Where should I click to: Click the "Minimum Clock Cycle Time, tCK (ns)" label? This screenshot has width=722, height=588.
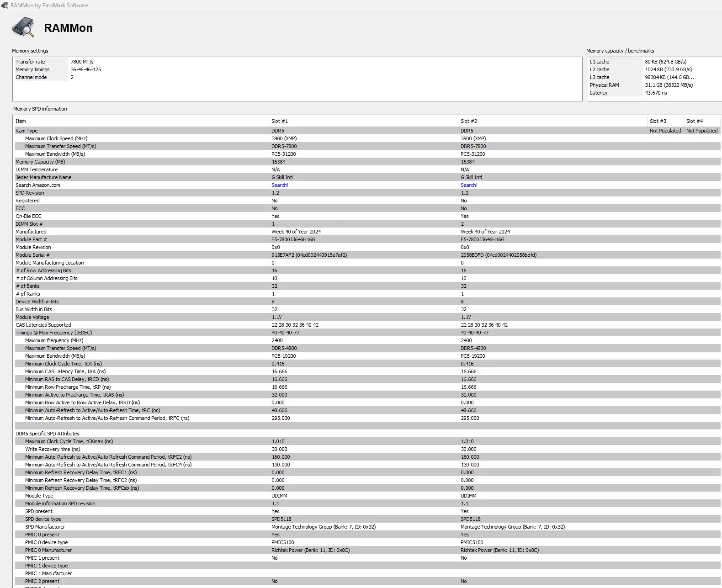[64, 364]
